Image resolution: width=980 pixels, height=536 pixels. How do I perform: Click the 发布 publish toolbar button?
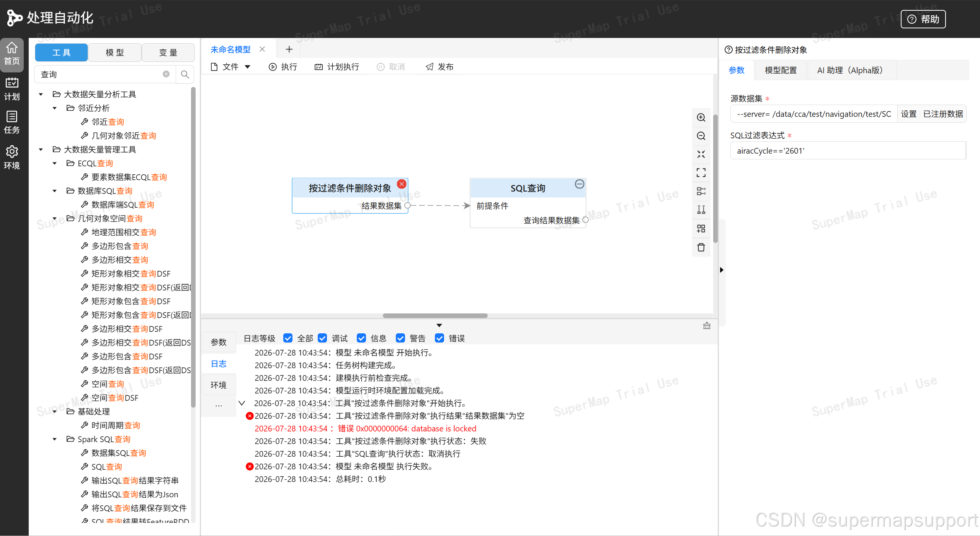pyautogui.click(x=439, y=67)
